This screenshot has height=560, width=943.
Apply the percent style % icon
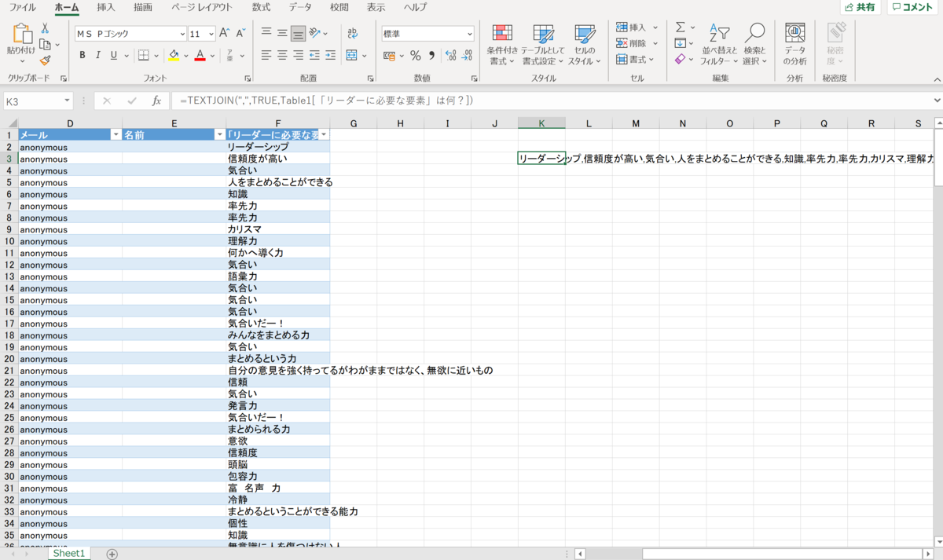coord(414,55)
